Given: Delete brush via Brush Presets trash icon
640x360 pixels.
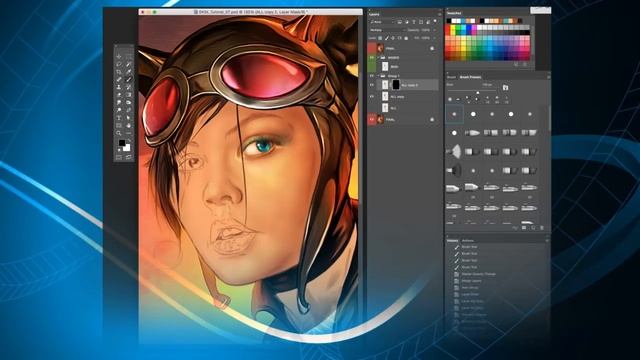Looking at the screenshot, I should coord(542,228).
